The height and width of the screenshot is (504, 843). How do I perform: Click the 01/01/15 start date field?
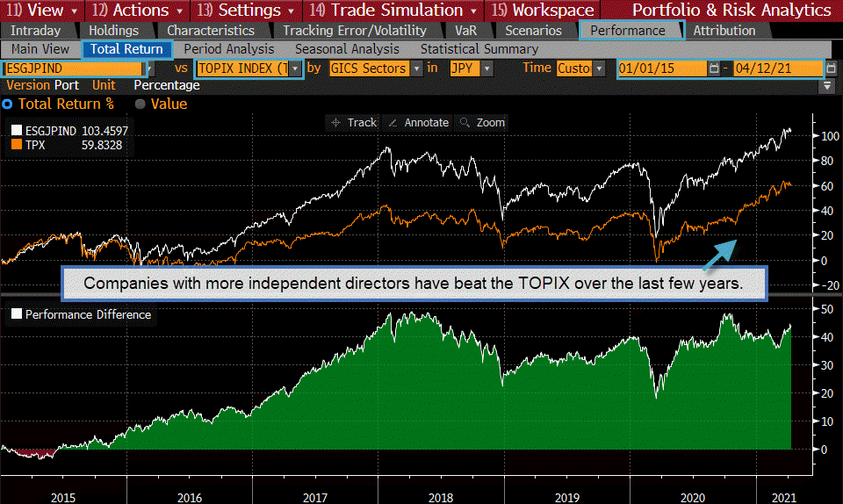[662, 68]
